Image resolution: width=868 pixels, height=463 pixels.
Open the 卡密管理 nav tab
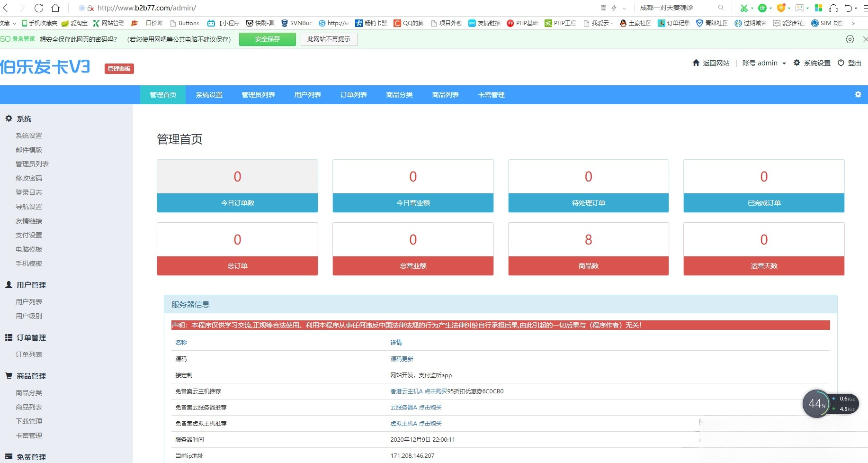(491, 95)
